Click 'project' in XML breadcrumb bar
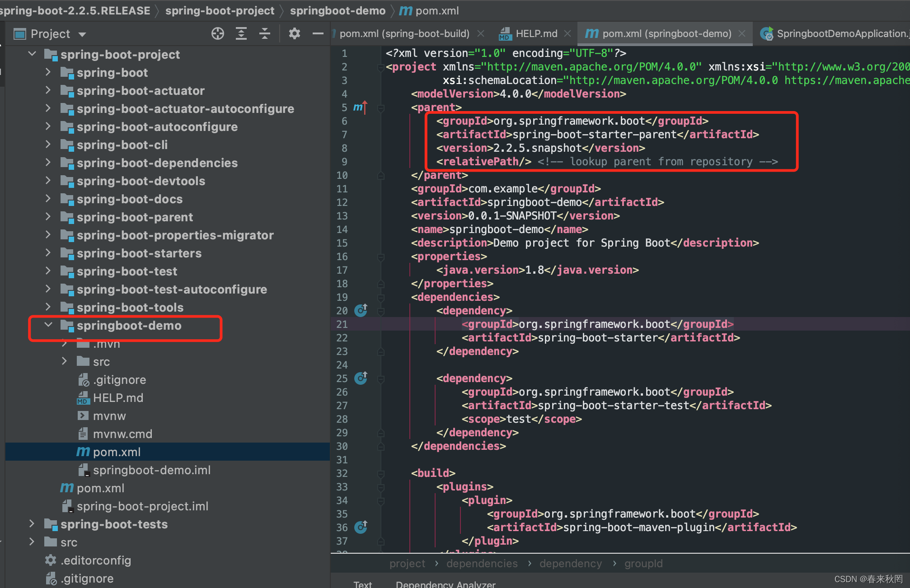The width and height of the screenshot is (910, 588). 407,564
